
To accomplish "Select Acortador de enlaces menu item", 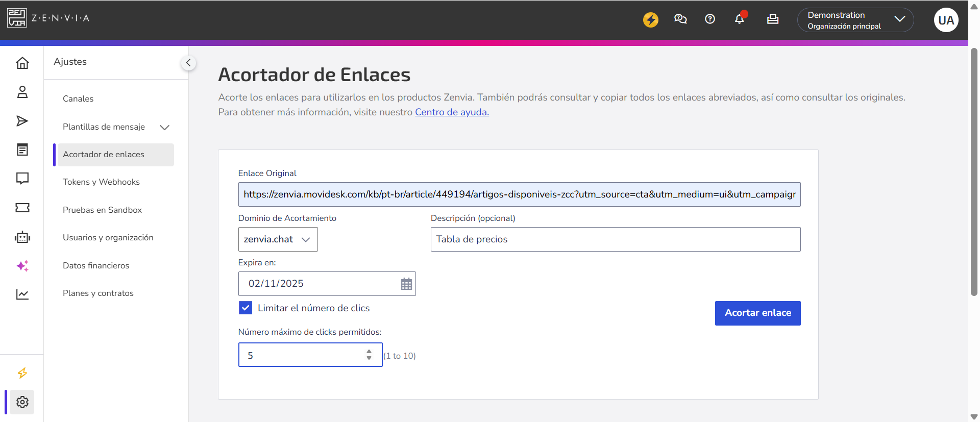I will pos(116,155).
